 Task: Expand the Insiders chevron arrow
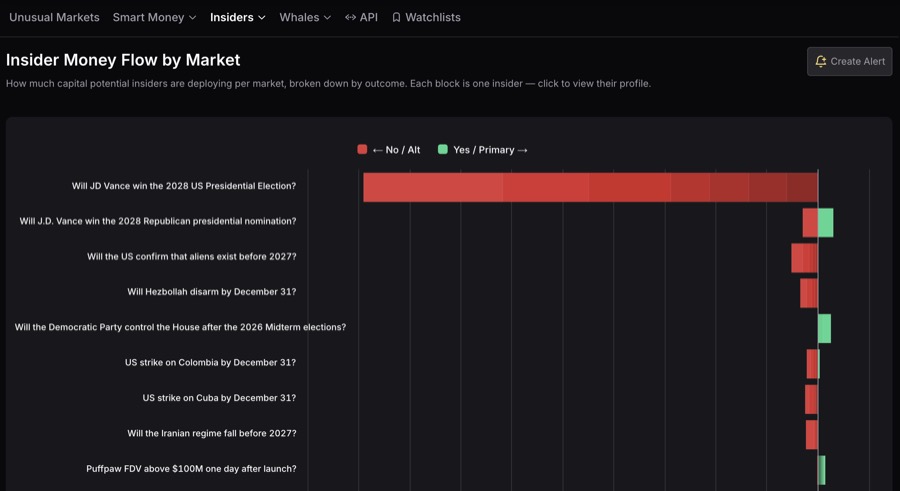click(262, 18)
